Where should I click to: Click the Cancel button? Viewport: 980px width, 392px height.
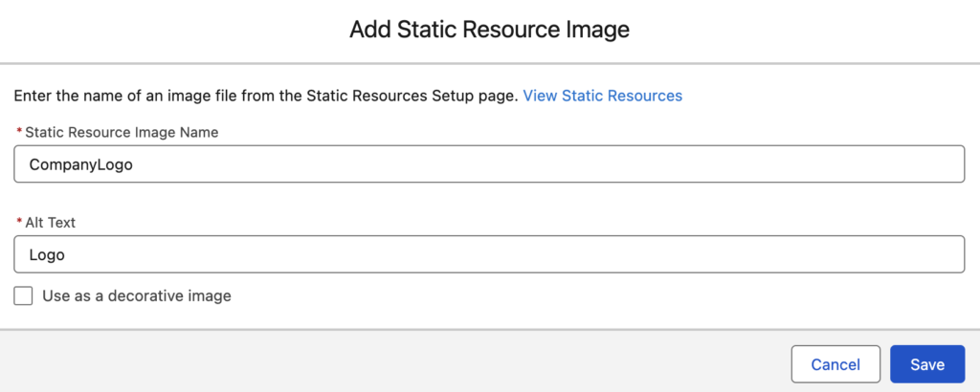pos(835,364)
